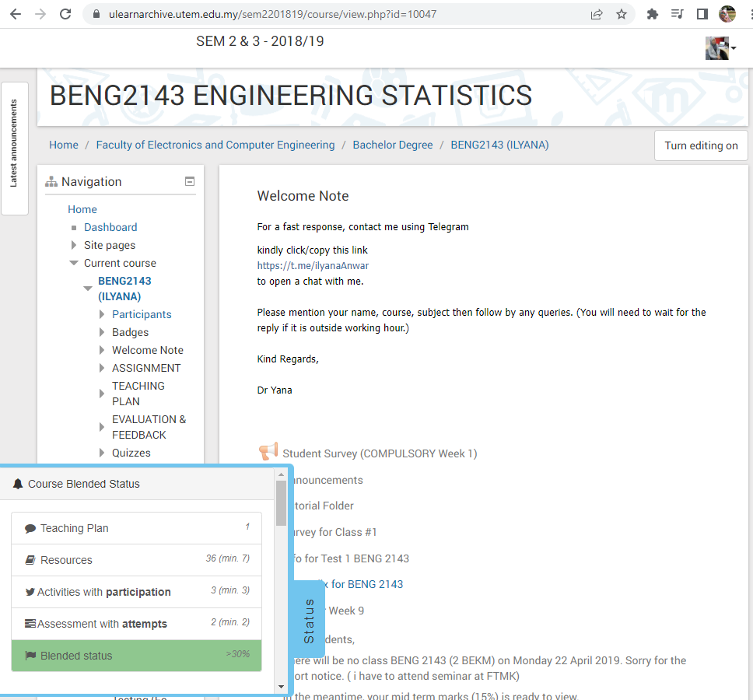Click the browser reload page icon
This screenshot has width=753, height=700.
65,14
